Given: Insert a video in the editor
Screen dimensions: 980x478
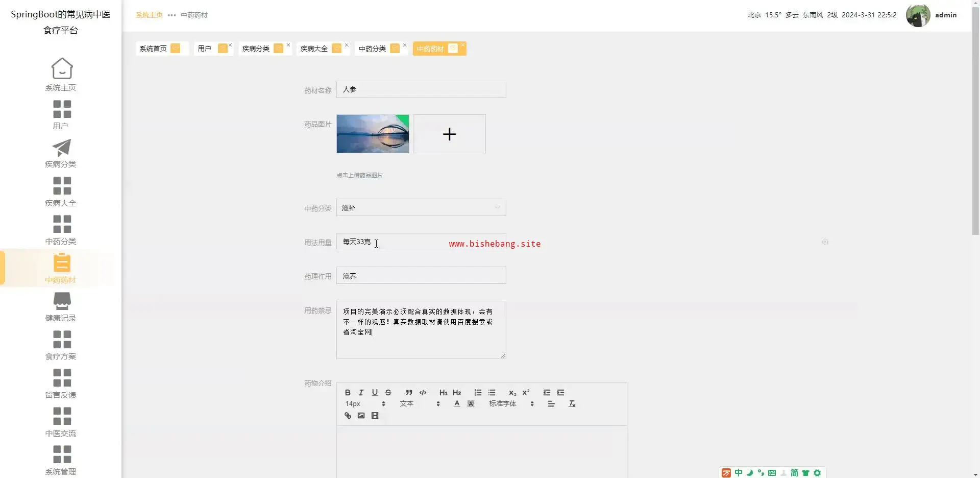Looking at the screenshot, I should pos(375,416).
